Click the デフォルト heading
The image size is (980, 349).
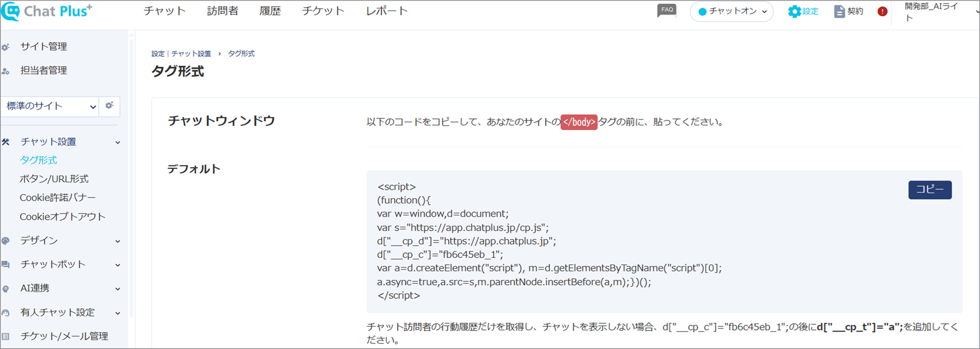click(x=194, y=169)
